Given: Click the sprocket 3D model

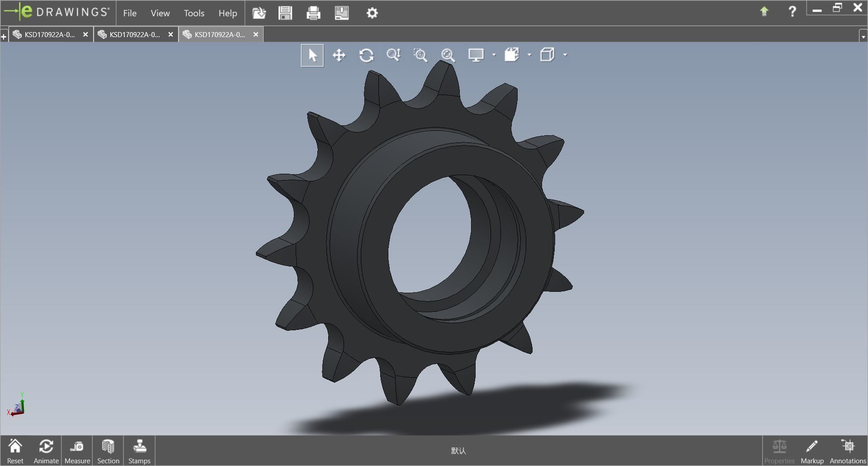Looking at the screenshot, I should (420, 233).
